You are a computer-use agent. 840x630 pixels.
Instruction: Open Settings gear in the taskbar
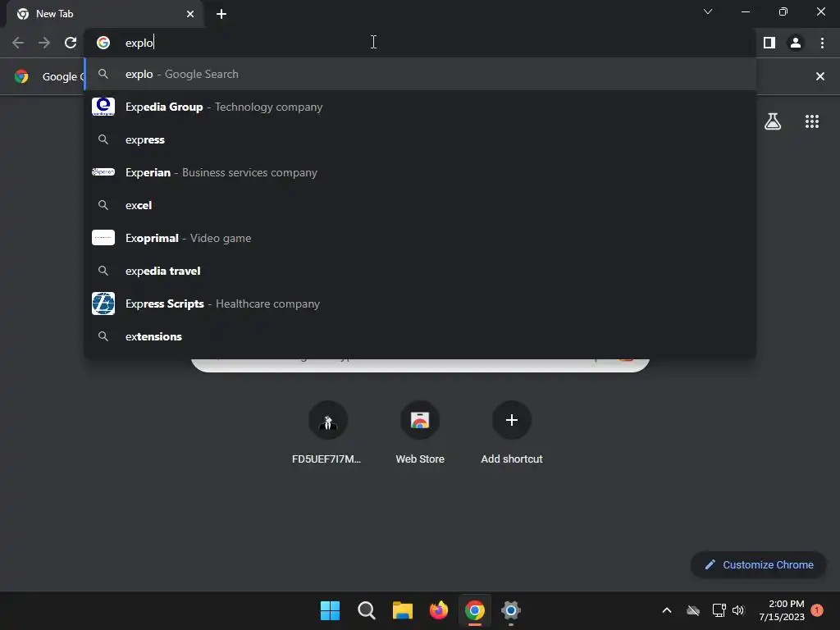511,610
